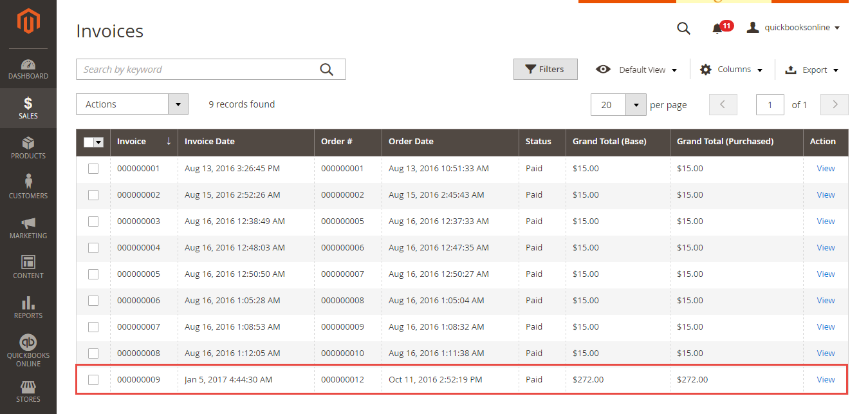868x414 pixels.
Task: Go to next page arrow
Action: tap(835, 104)
